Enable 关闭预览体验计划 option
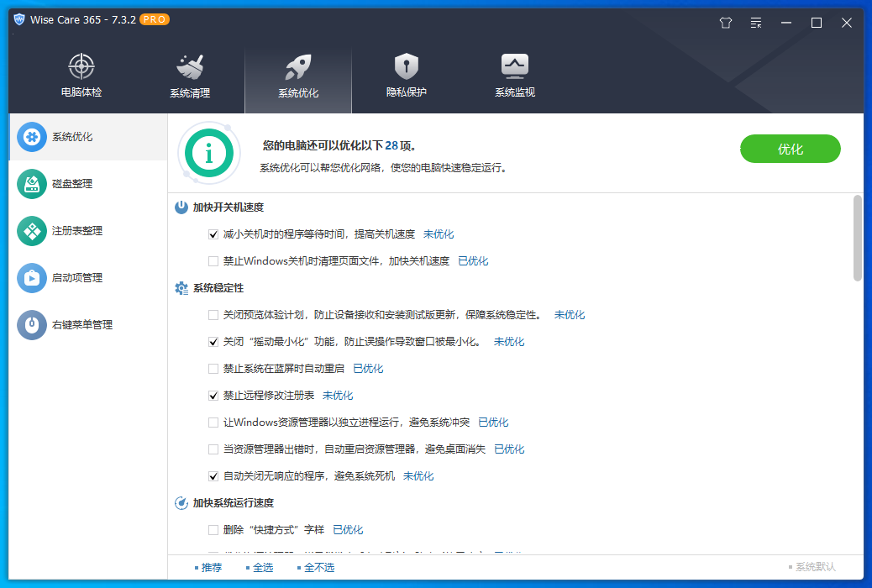This screenshot has width=872, height=588. 214,315
